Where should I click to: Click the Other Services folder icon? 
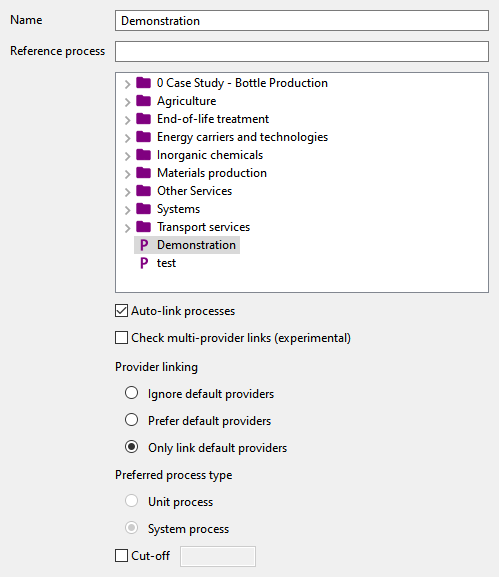[x=144, y=191]
